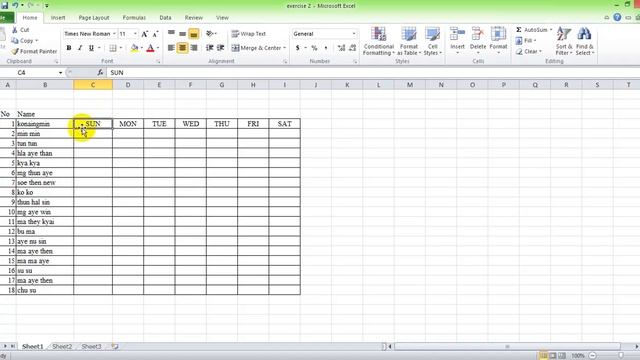This screenshot has width=640, height=360.
Task: Click the Orientation icon
Action: coord(210,34)
